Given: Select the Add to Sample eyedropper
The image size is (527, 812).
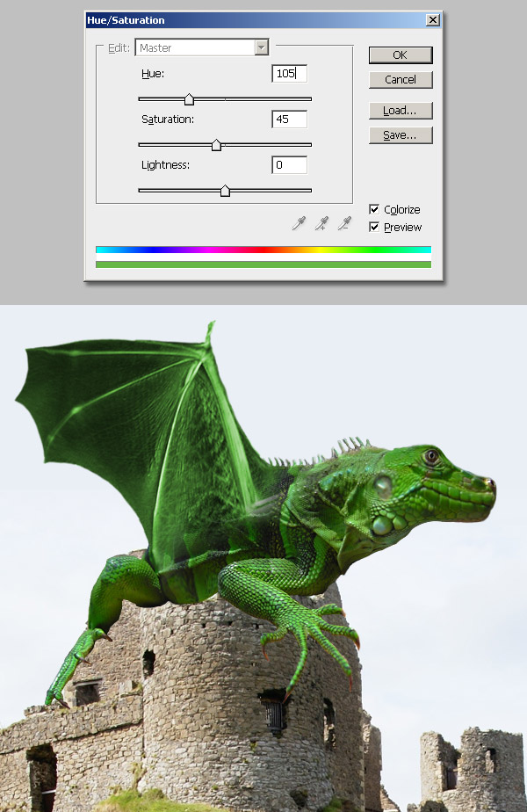Looking at the screenshot, I should point(322,223).
